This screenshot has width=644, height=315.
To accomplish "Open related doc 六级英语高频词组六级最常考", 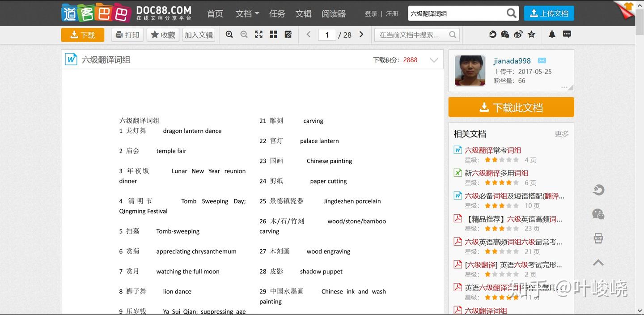I will pos(513,242).
